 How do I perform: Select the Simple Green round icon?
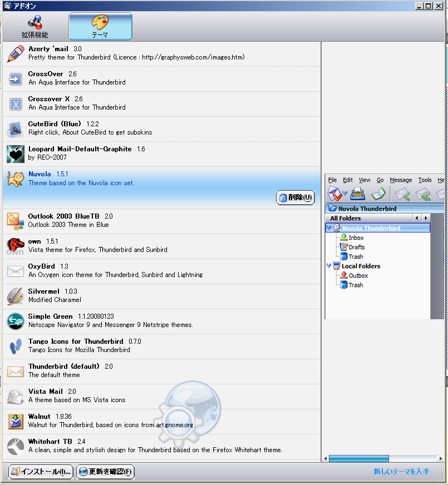16,321
